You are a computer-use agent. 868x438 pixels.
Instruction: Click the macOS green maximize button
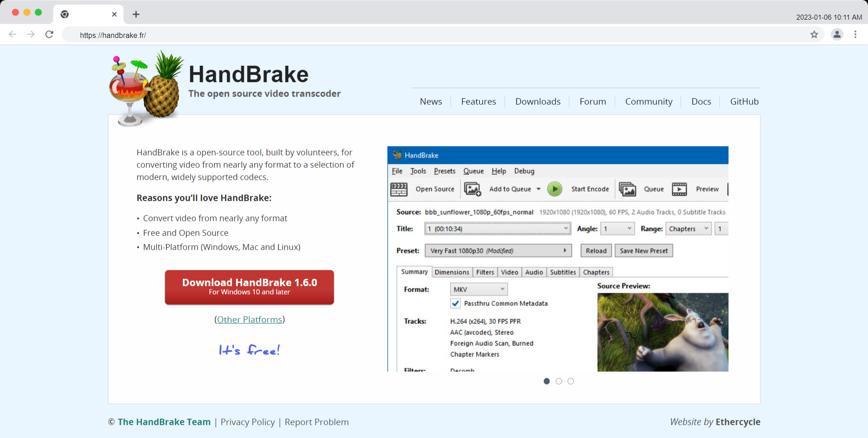tap(38, 12)
